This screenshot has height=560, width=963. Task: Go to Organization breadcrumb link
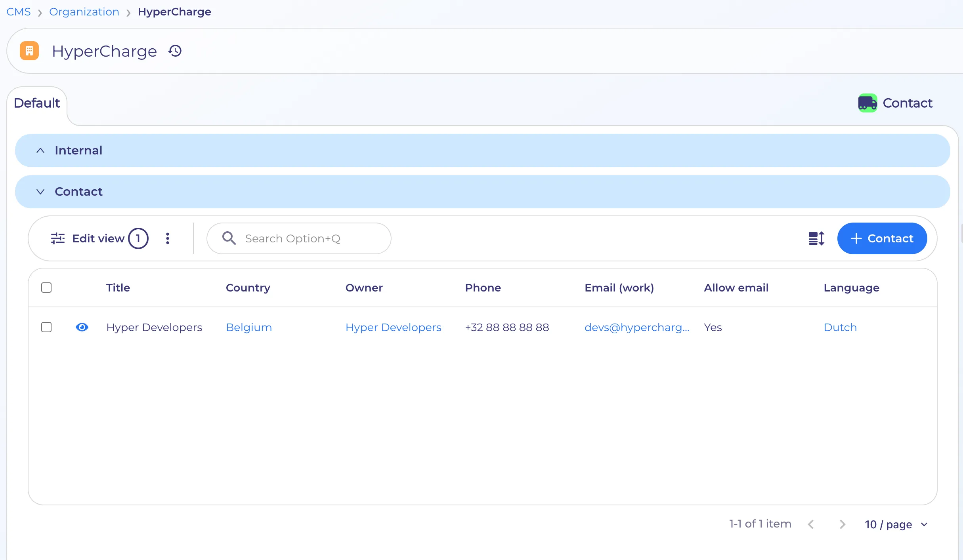[84, 12]
